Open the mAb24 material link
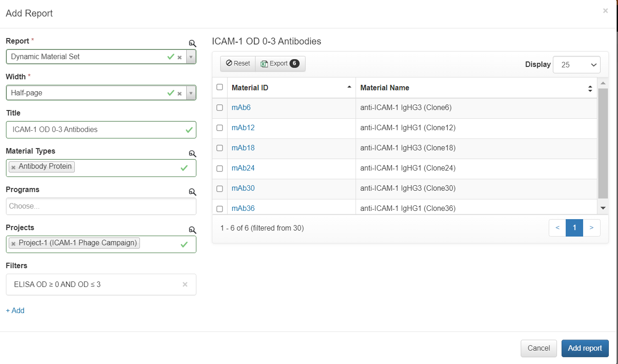 243,168
